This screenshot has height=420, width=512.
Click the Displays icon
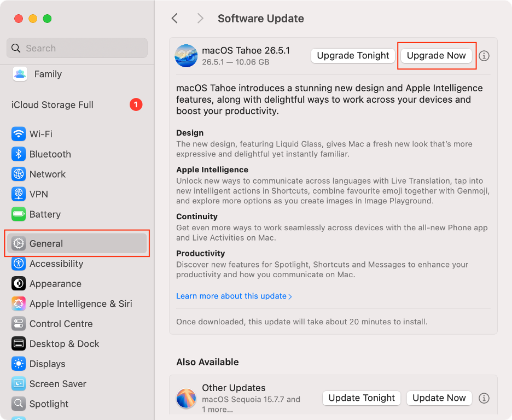tap(19, 364)
